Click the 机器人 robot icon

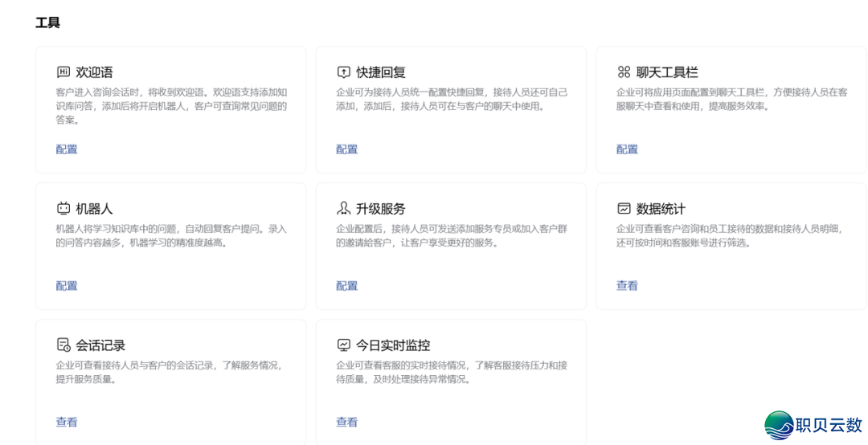click(x=63, y=209)
